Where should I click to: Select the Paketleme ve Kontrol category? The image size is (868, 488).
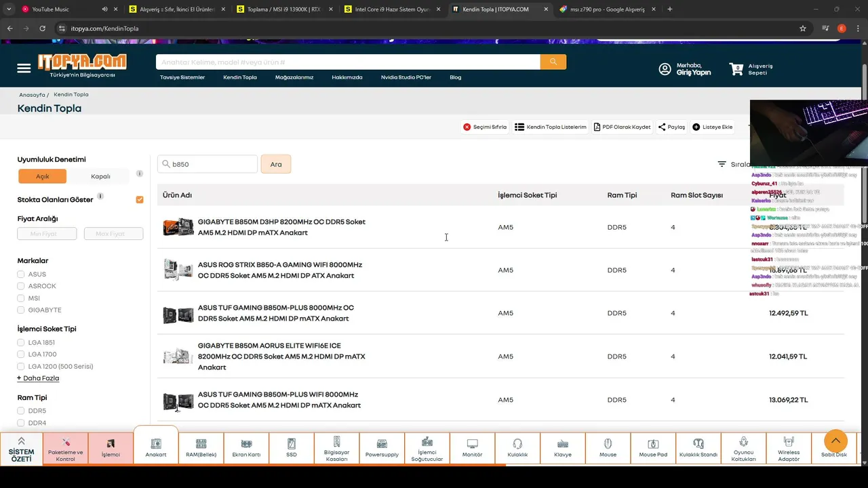[66, 449]
